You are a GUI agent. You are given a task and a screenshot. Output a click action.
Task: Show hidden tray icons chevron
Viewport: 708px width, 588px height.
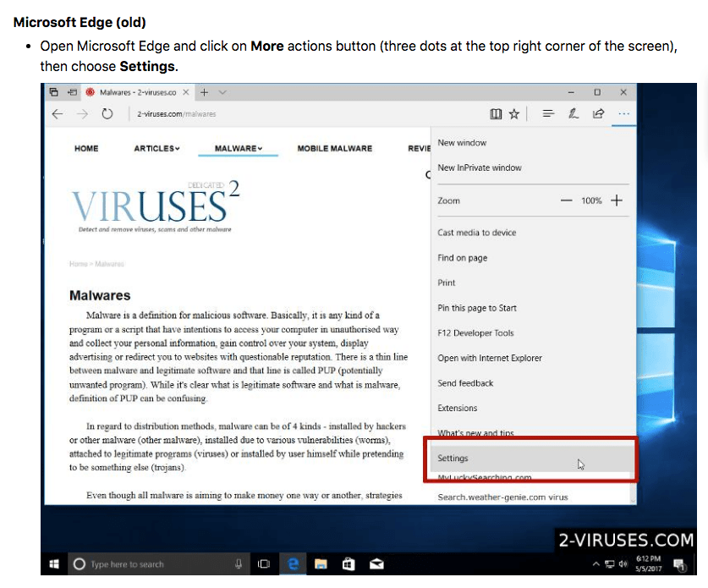click(x=596, y=564)
